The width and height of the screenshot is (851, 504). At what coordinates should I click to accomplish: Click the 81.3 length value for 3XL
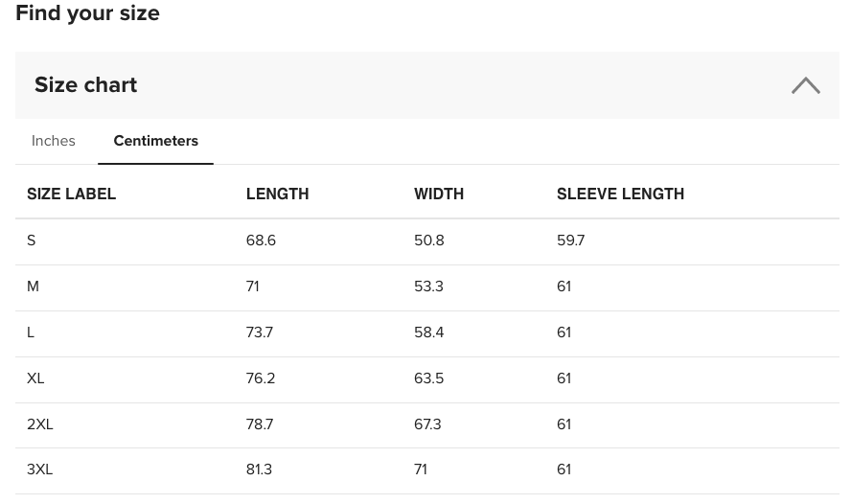tap(259, 470)
